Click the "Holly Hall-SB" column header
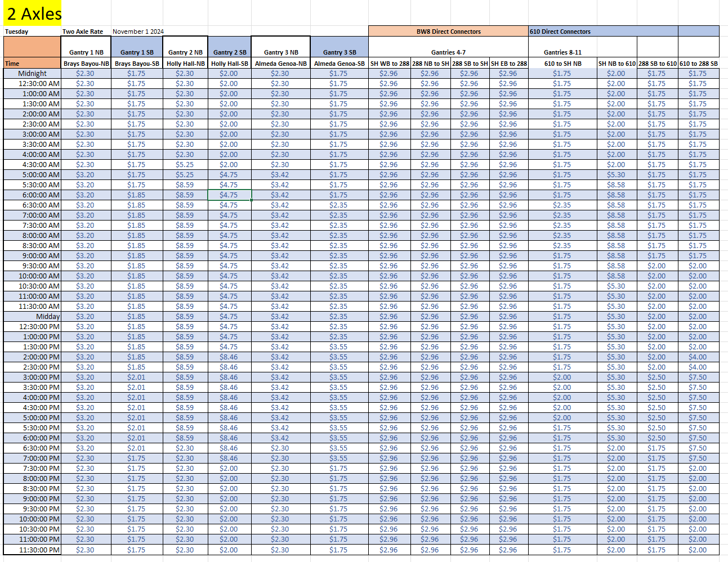Image resolution: width=728 pixels, height=562 pixels. coord(230,64)
